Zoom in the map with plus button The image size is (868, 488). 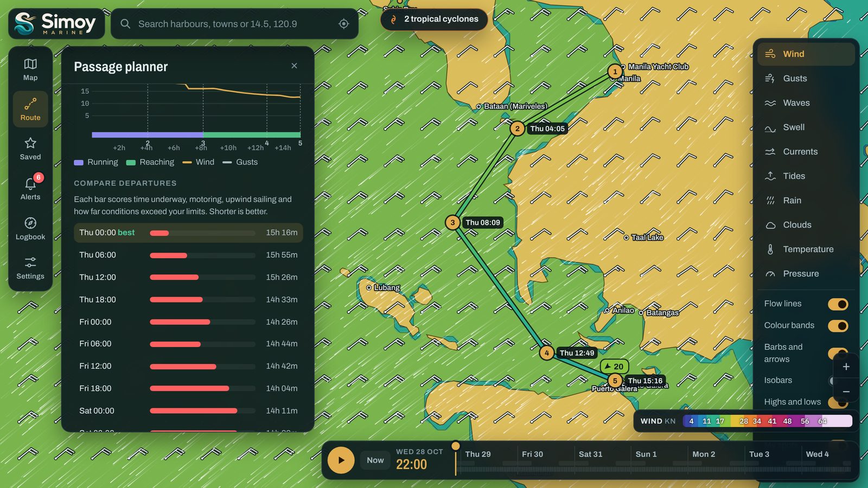(x=846, y=367)
